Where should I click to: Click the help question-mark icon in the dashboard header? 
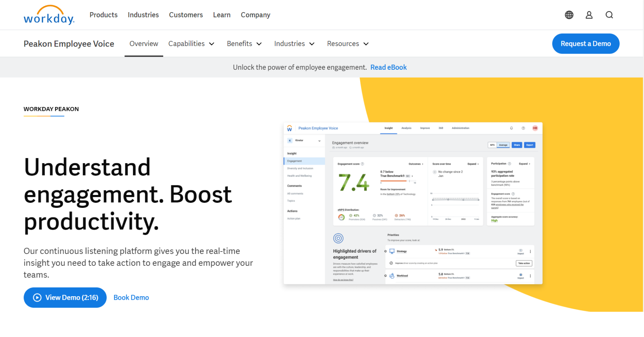[523, 128]
